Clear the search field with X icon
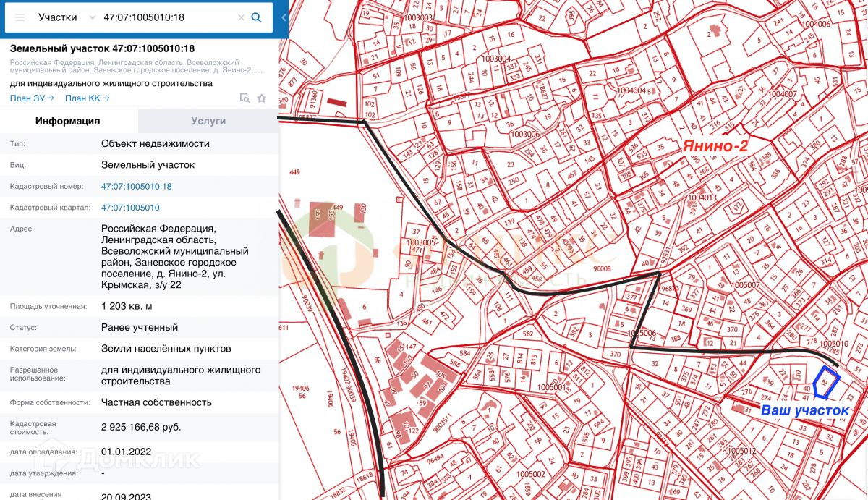Viewport: 868px width, 500px height. 241,17
